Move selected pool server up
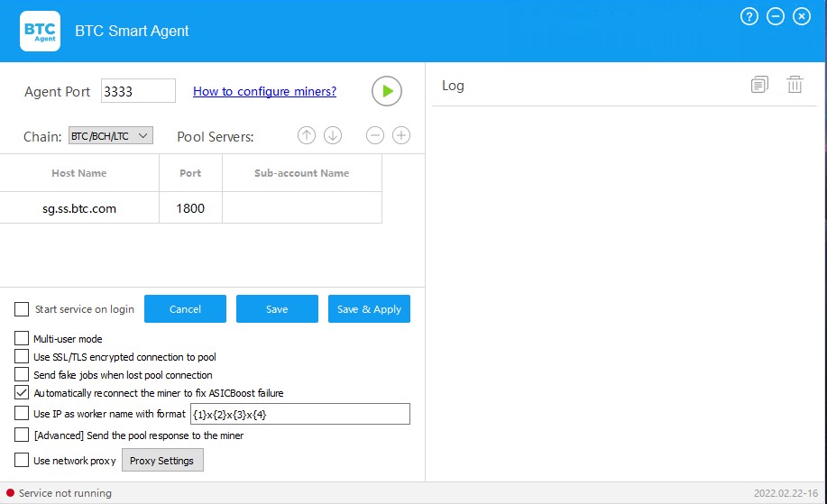The width and height of the screenshot is (827, 504). [307, 135]
